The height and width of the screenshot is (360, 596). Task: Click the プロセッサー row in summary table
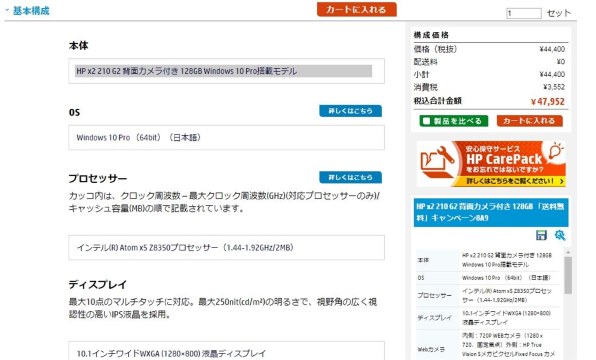488,296
